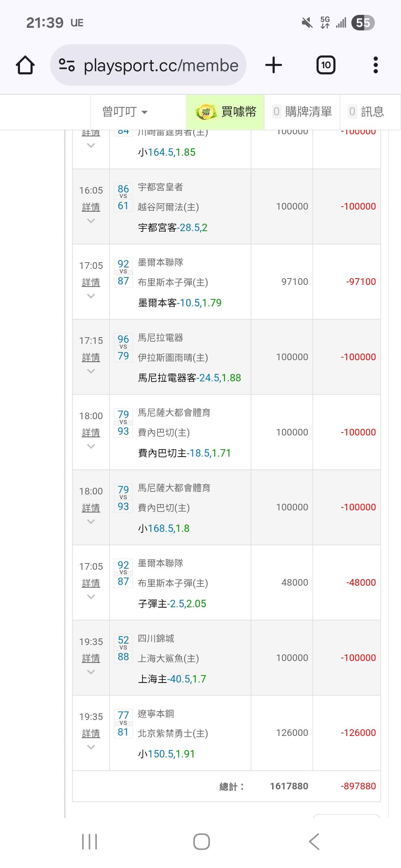401x868 pixels.
Task: Expand the 18:00 小168.5 bet row chevron
Action: pos(91,522)
